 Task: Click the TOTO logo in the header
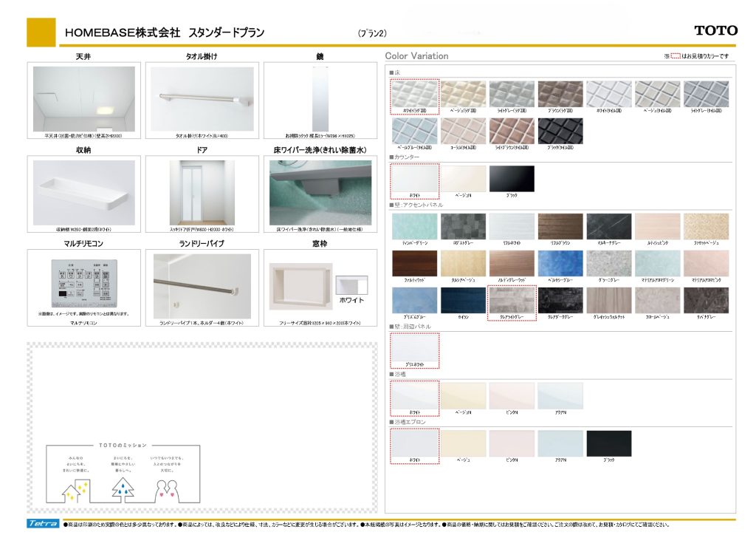pos(715,30)
